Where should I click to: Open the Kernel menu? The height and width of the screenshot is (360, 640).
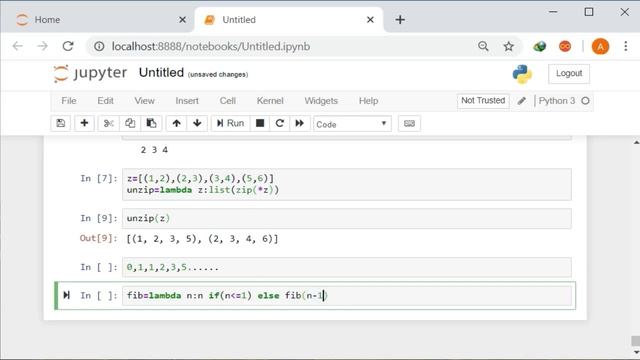tap(270, 101)
